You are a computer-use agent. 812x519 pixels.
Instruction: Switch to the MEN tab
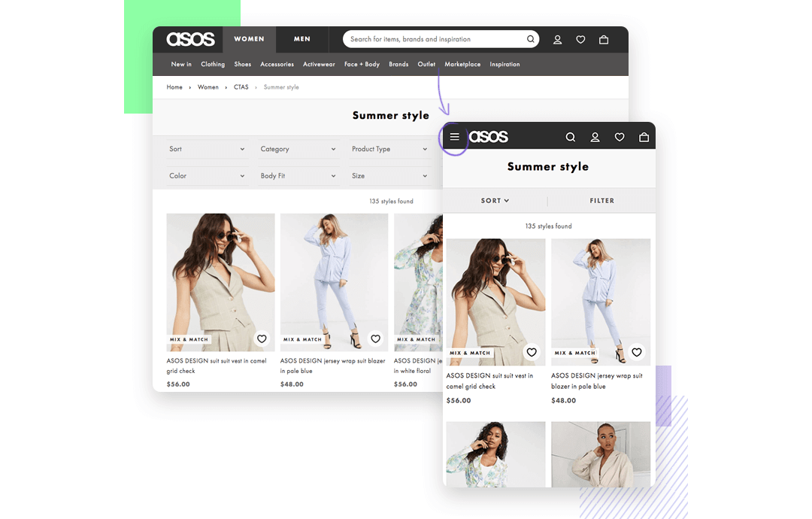click(x=302, y=39)
